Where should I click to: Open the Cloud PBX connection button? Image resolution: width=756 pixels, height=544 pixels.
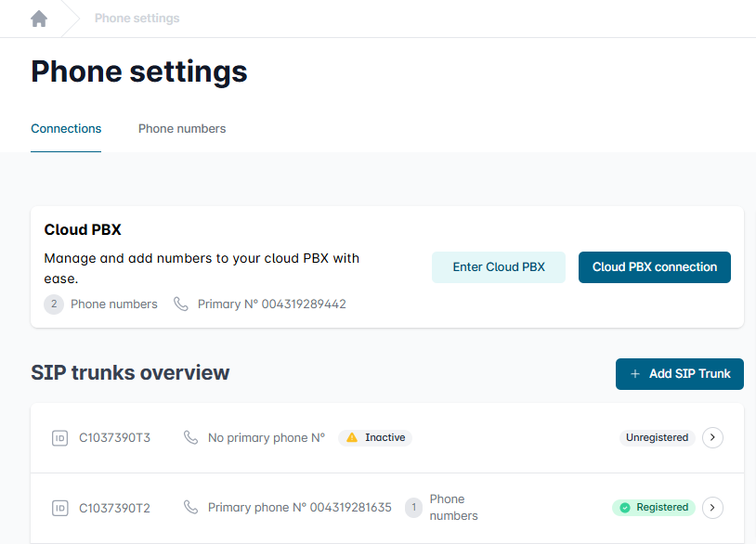pyautogui.click(x=654, y=267)
